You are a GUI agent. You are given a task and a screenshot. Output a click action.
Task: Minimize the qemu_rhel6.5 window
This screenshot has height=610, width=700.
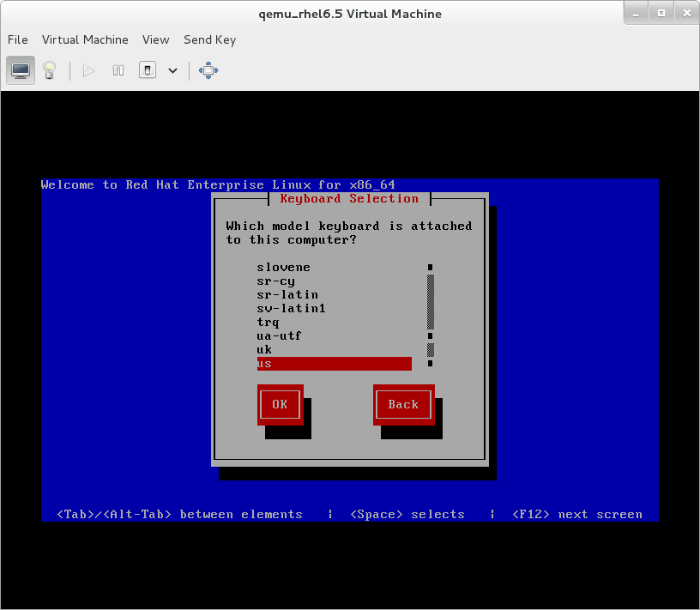(636, 14)
